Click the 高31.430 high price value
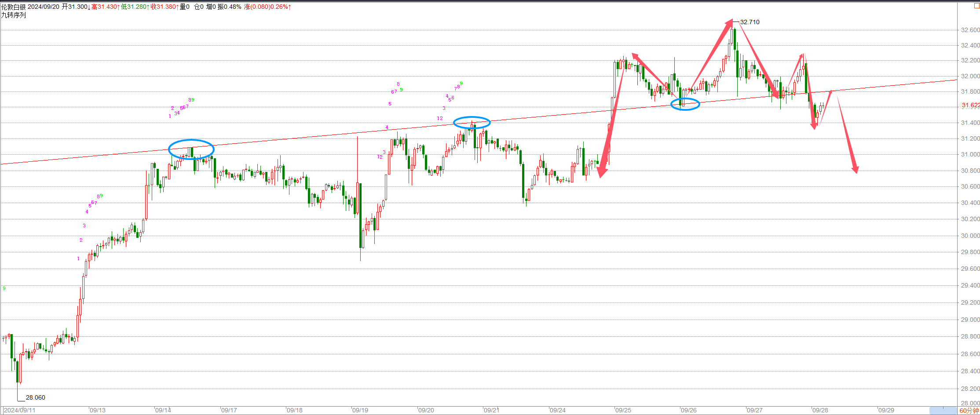The height and width of the screenshot is (415, 980). [x=106, y=7]
